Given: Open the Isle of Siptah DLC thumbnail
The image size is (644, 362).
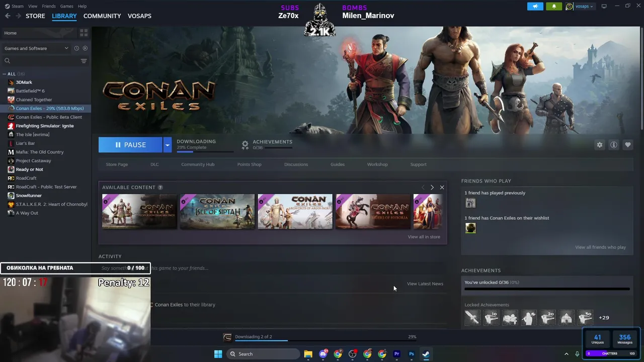Looking at the screenshot, I should 217,211.
